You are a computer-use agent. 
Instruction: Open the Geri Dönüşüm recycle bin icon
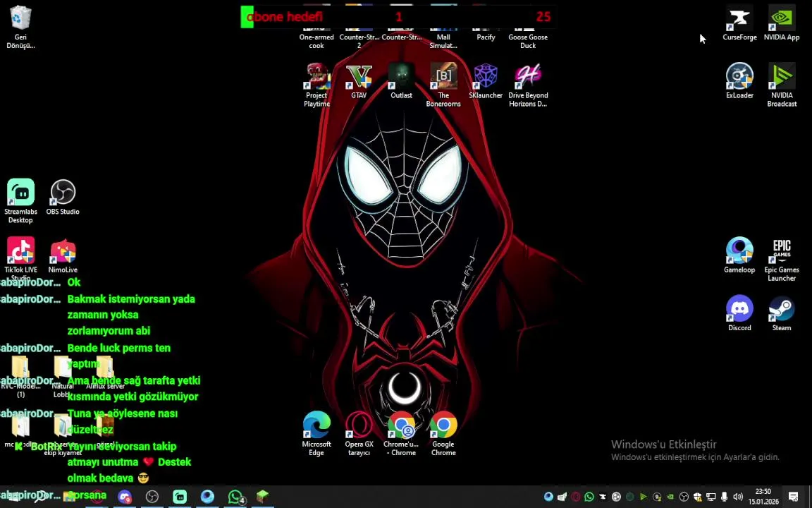coord(20,26)
